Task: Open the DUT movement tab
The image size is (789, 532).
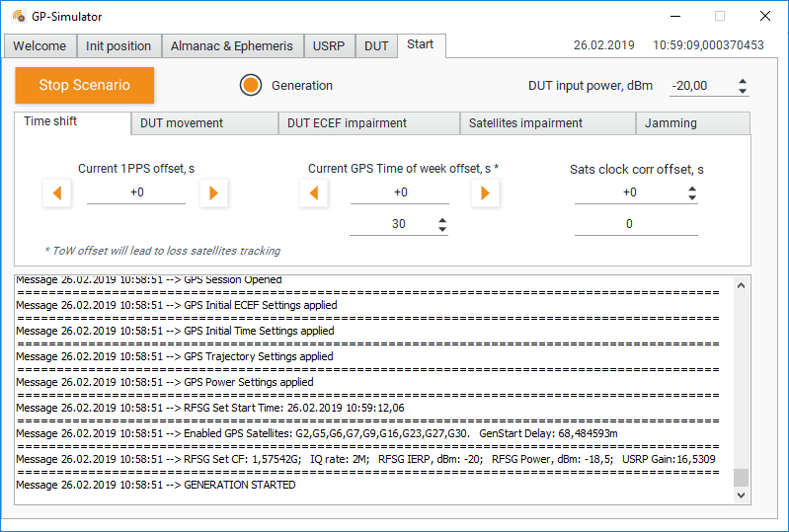Action: click(x=204, y=123)
